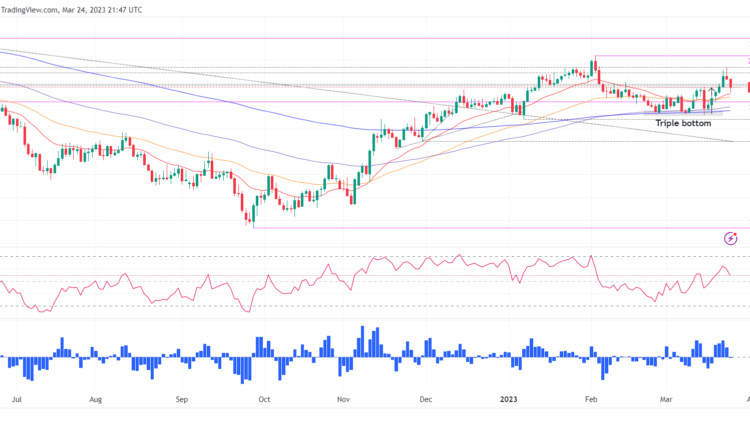This screenshot has height=430, width=750.
Task: Select the Aug date axis label
Action: click(x=95, y=398)
